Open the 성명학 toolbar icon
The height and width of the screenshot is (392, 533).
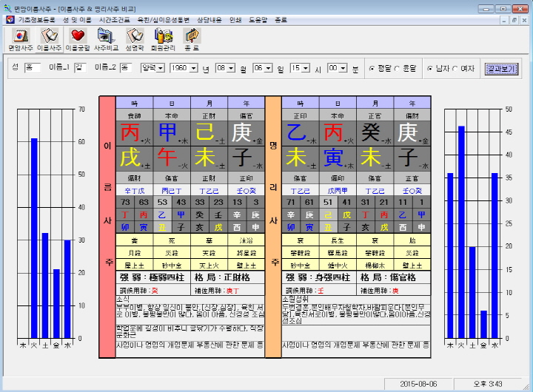[135, 39]
